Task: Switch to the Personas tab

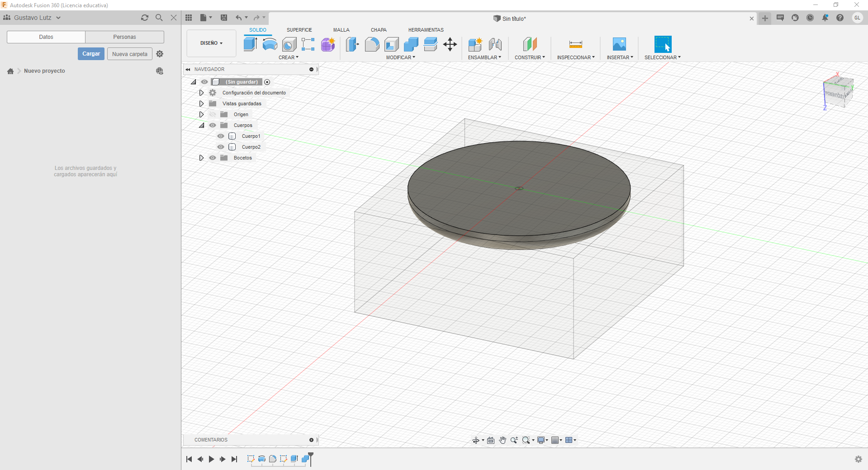Action: coord(124,37)
